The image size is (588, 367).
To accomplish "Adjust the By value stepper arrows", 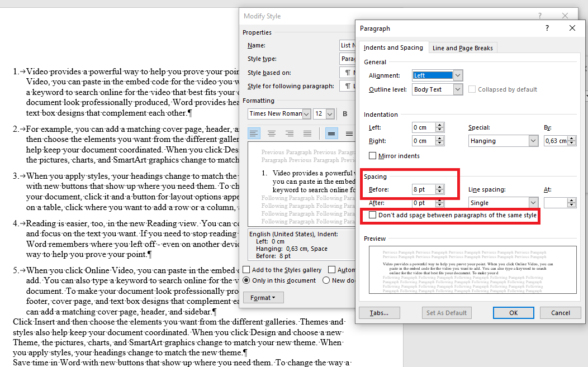I will [x=571, y=141].
